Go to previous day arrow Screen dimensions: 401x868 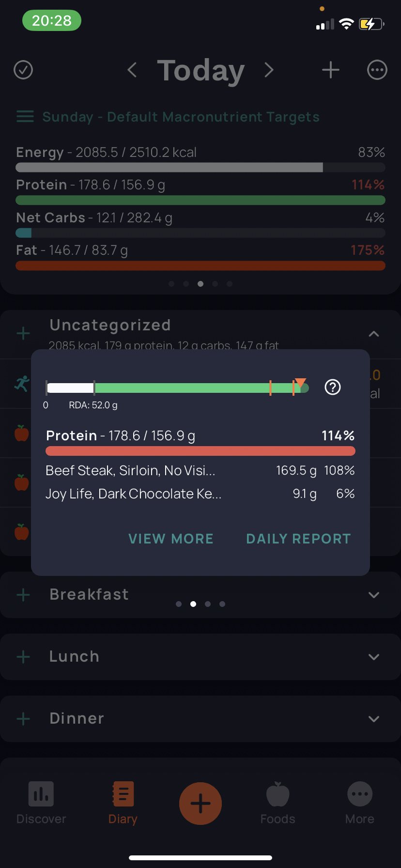(132, 70)
